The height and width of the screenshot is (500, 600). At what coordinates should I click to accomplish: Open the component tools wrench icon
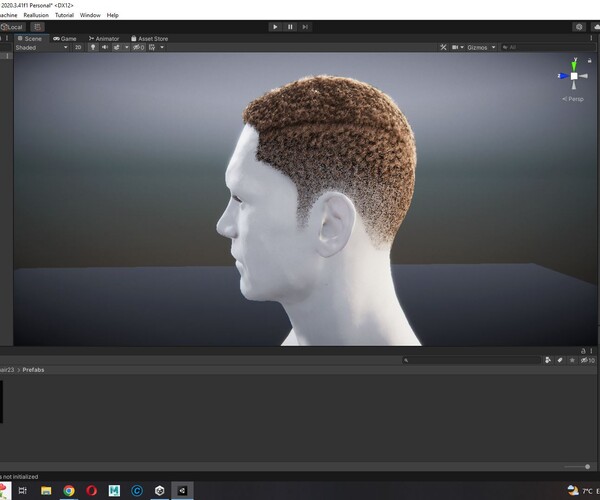point(443,47)
